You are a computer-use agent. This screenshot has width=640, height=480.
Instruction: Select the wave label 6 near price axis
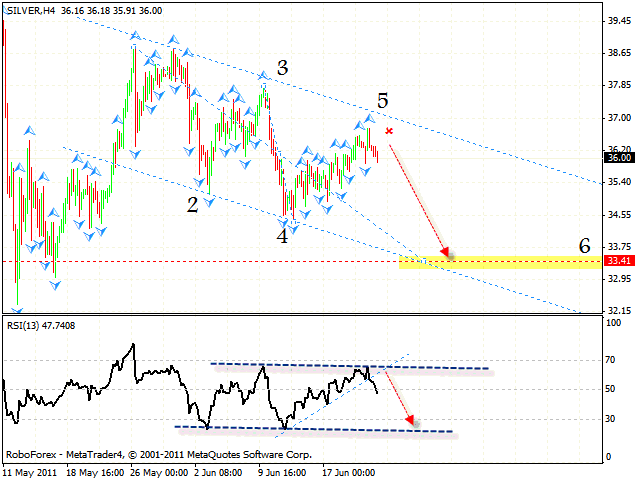pyautogui.click(x=585, y=245)
